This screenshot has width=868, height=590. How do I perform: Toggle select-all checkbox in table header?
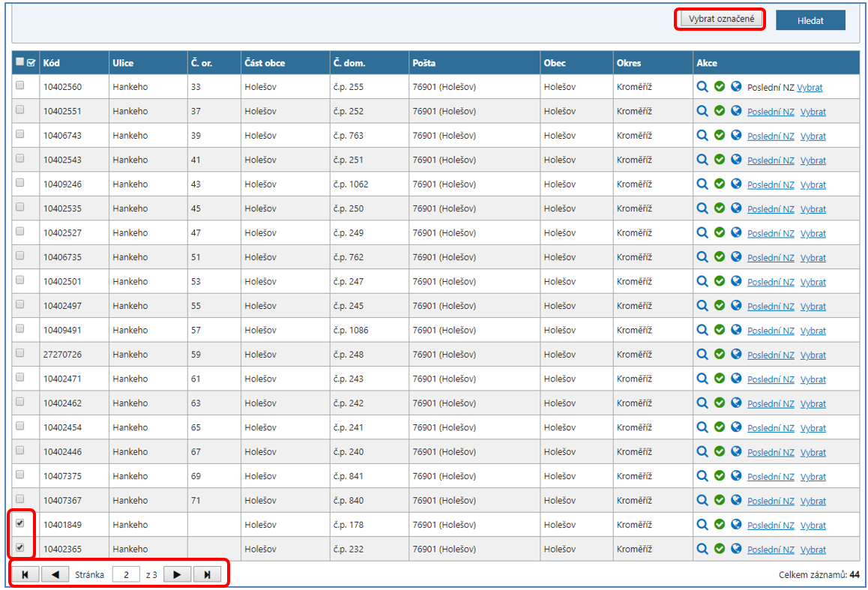(x=20, y=63)
